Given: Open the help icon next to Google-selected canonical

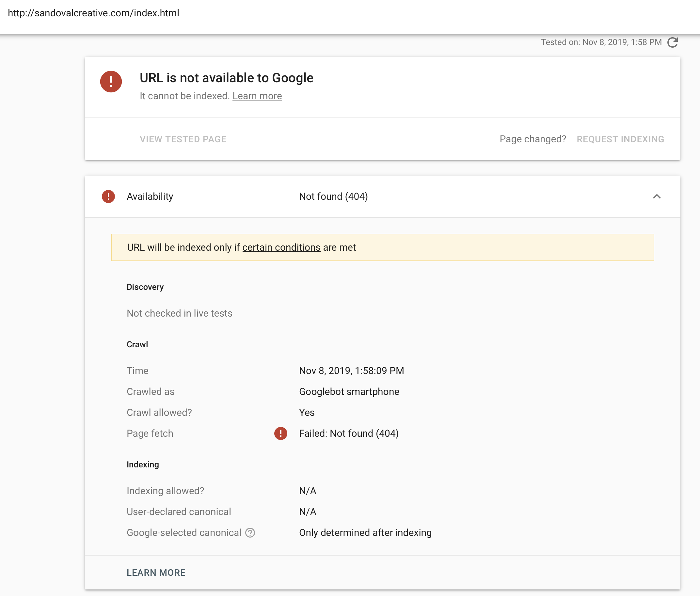Looking at the screenshot, I should pos(250,533).
